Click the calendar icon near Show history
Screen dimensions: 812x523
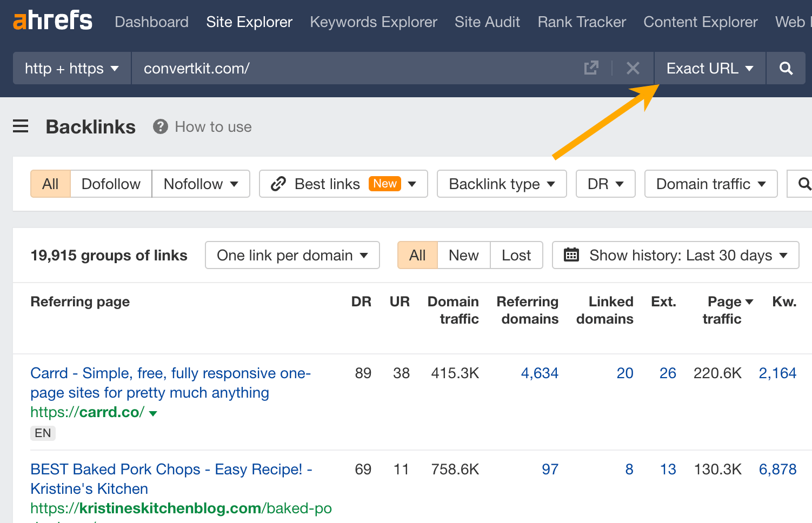(x=571, y=254)
